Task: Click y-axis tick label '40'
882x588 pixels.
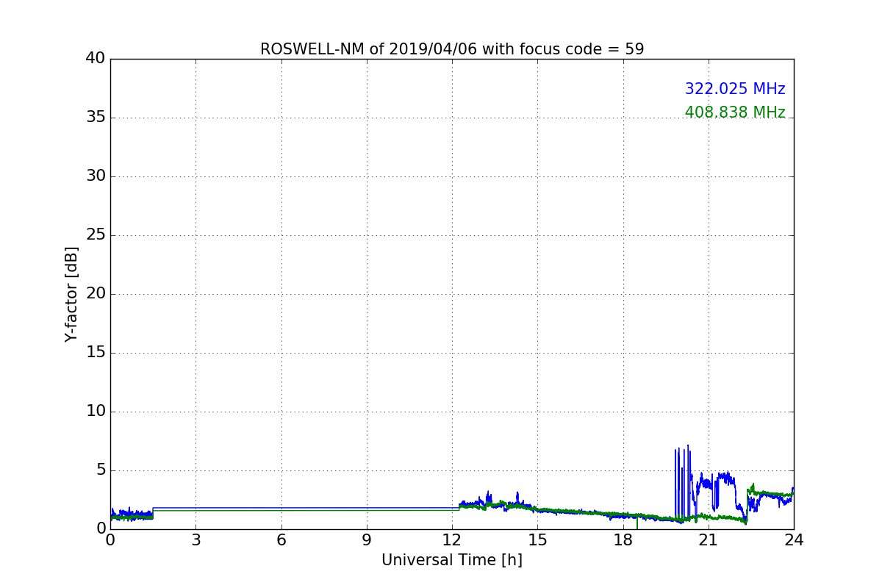Action: (96, 59)
